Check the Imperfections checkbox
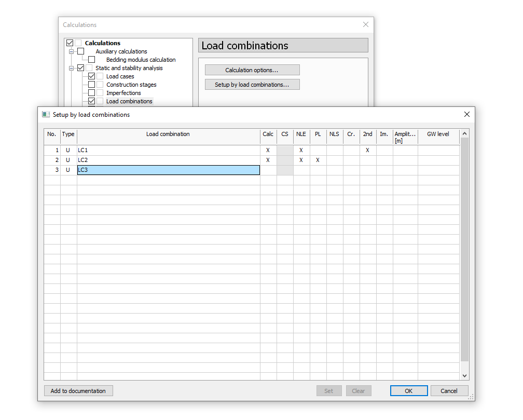The height and width of the screenshot is (420, 523). pyautogui.click(x=92, y=93)
